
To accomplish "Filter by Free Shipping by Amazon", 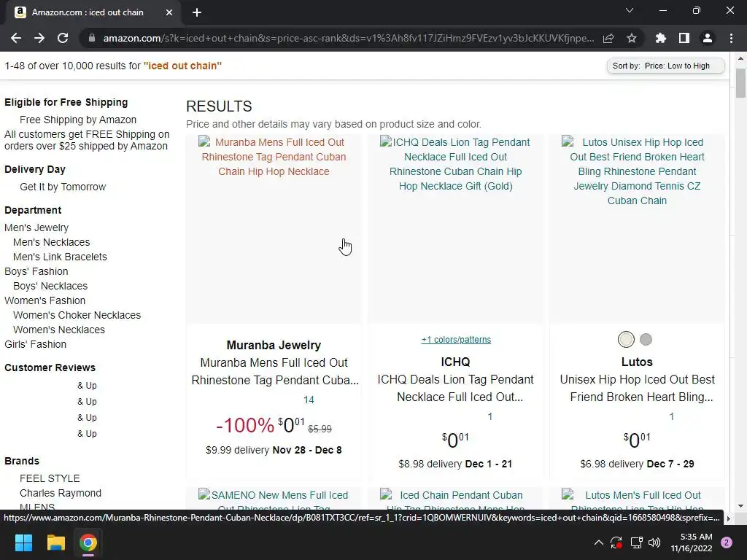I will 77,120.
